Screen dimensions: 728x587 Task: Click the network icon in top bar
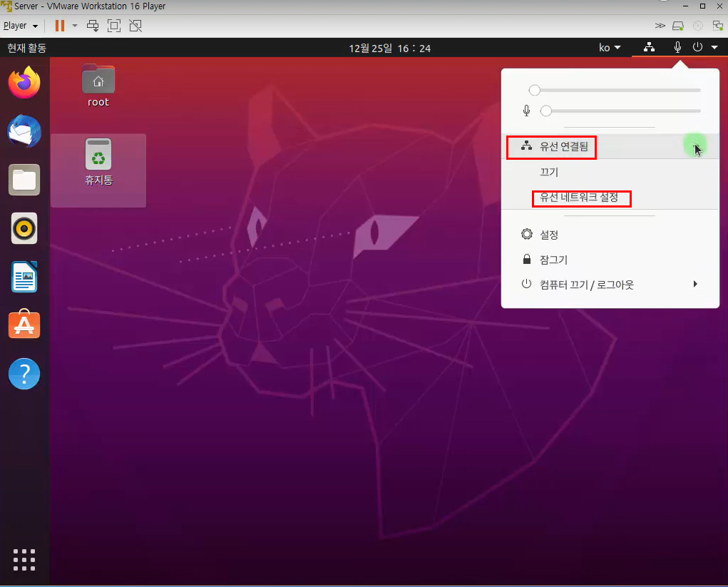point(649,47)
